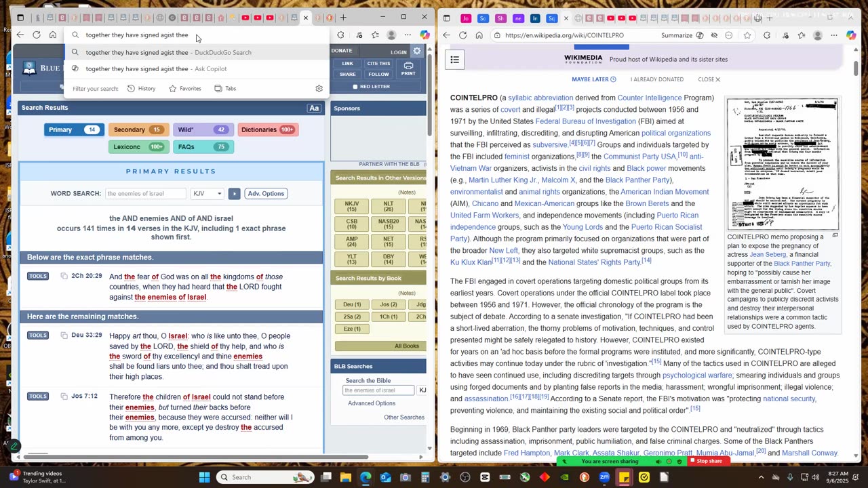The image size is (868, 488).
Task: Click MAYBE LATER on the donation banner
Action: [x=593, y=79]
